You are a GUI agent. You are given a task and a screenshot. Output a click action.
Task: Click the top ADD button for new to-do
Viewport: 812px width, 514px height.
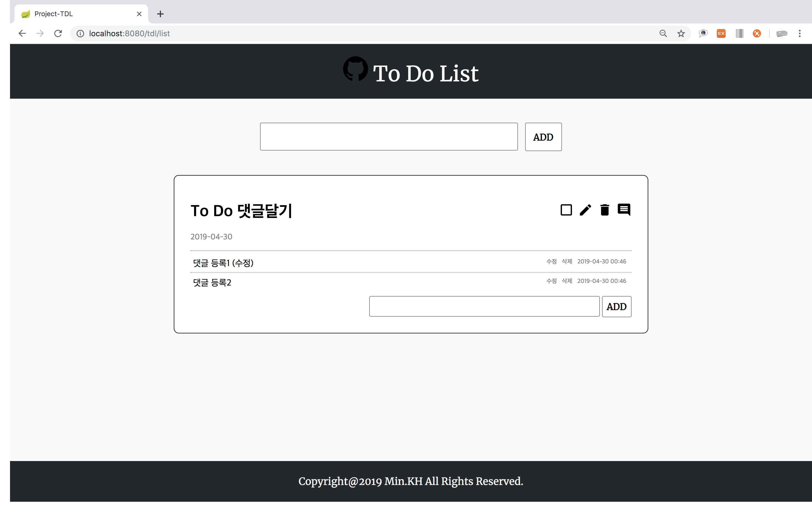click(543, 137)
